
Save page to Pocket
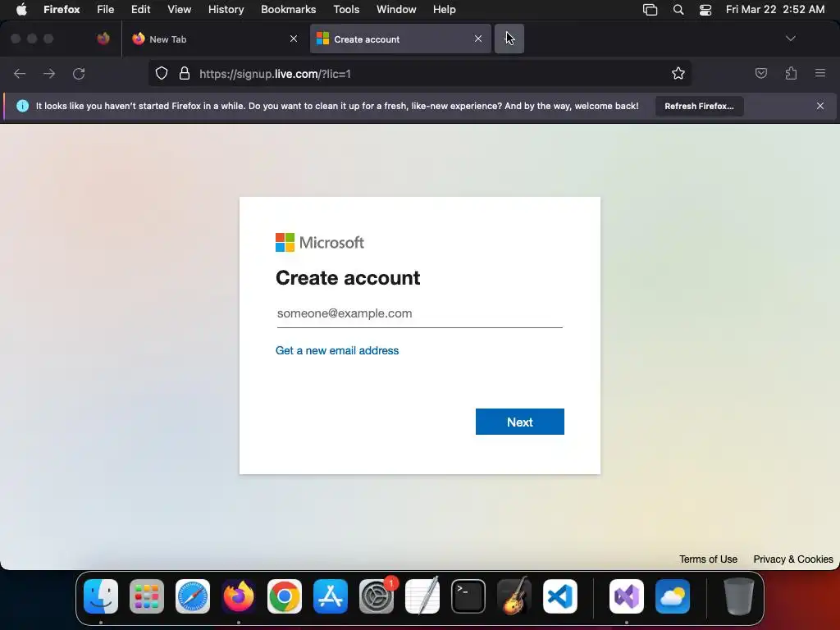[760, 73]
